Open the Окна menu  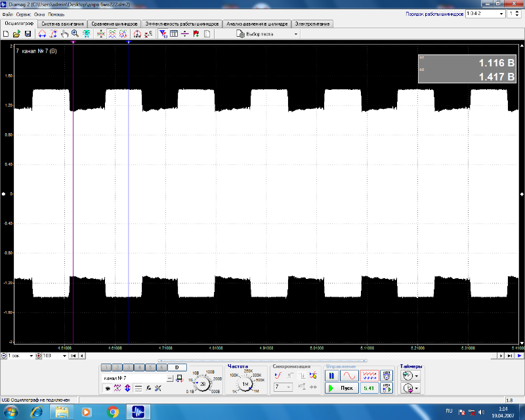(x=39, y=14)
